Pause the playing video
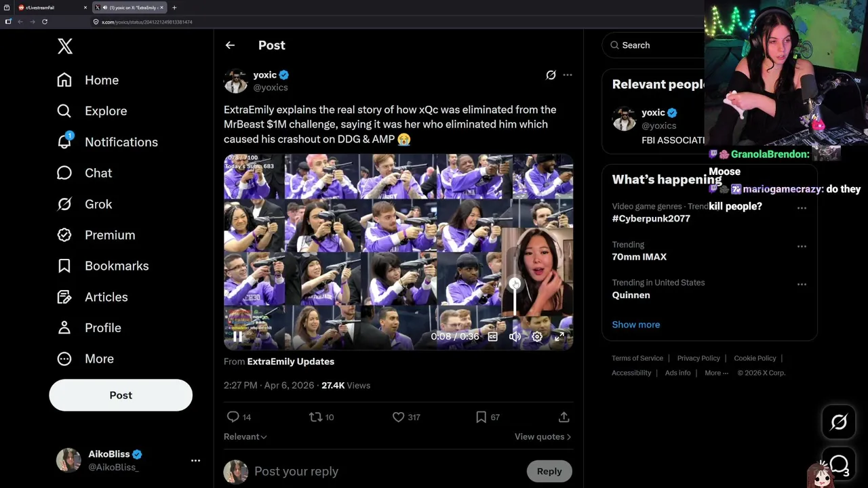 pyautogui.click(x=237, y=336)
